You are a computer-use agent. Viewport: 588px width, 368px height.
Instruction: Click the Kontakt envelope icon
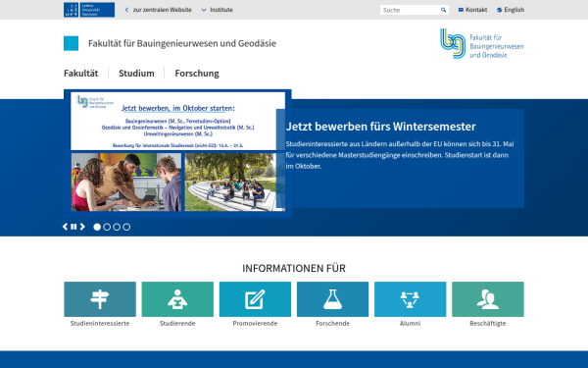click(461, 10)
